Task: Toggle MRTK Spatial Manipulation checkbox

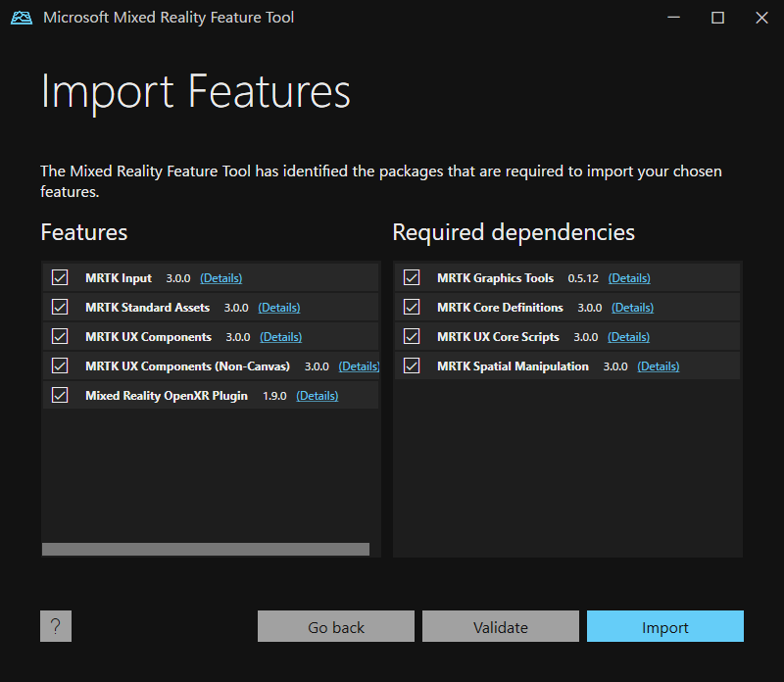Action: point(412,366)
